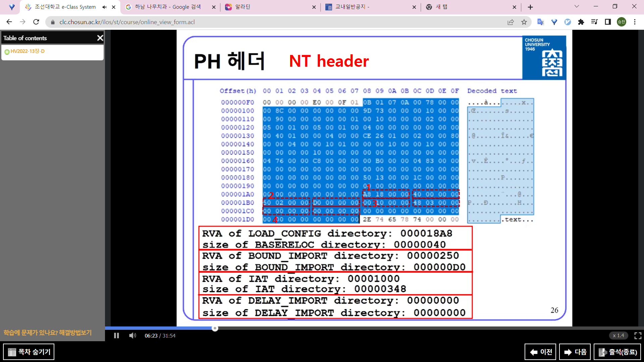Close the 하남 나무치과 Google tab

click(x=214, y=7)
